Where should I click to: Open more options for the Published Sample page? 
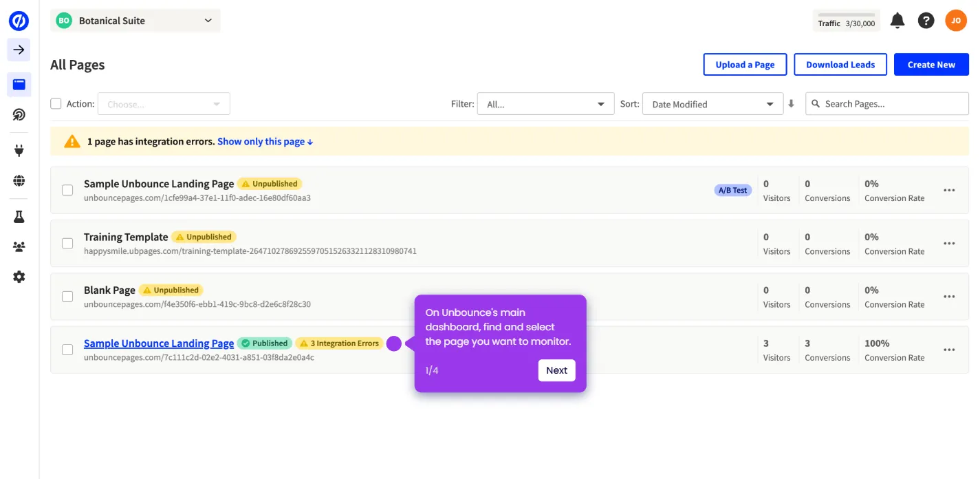[x=949, y=350]
